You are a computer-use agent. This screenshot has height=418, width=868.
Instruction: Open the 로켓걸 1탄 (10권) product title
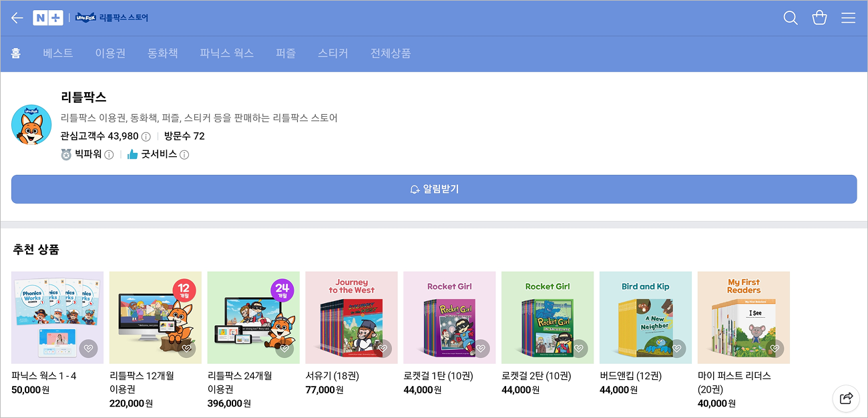[x=439, y=376]
